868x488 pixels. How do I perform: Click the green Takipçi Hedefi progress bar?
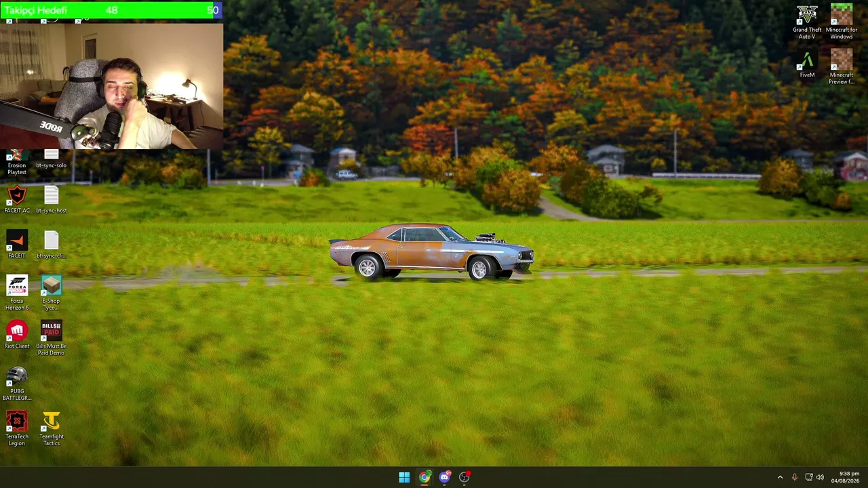(111, 10)
